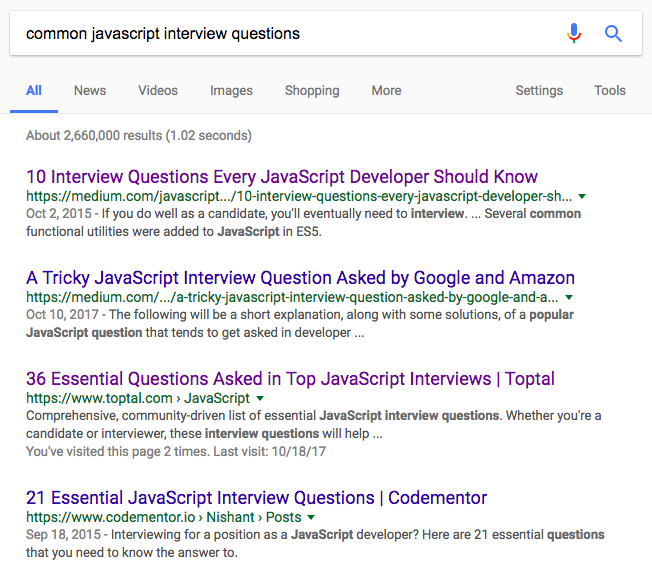This screenshot has width=652, height=577.
Task: Expand dropdown arrow beside codementor.io URL
Action: [311, 517]
